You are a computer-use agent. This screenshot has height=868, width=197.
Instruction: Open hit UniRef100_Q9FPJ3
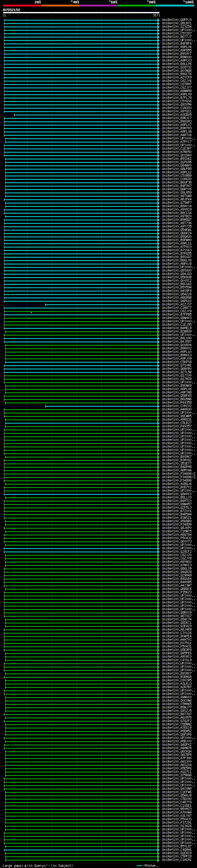pyautogui.click(x=177, y=20)
